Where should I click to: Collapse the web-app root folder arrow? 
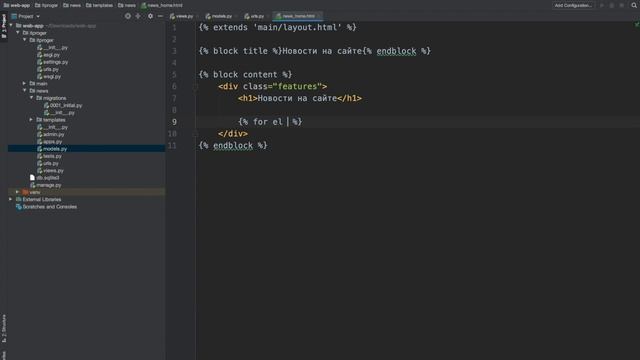tap(11, 25)
